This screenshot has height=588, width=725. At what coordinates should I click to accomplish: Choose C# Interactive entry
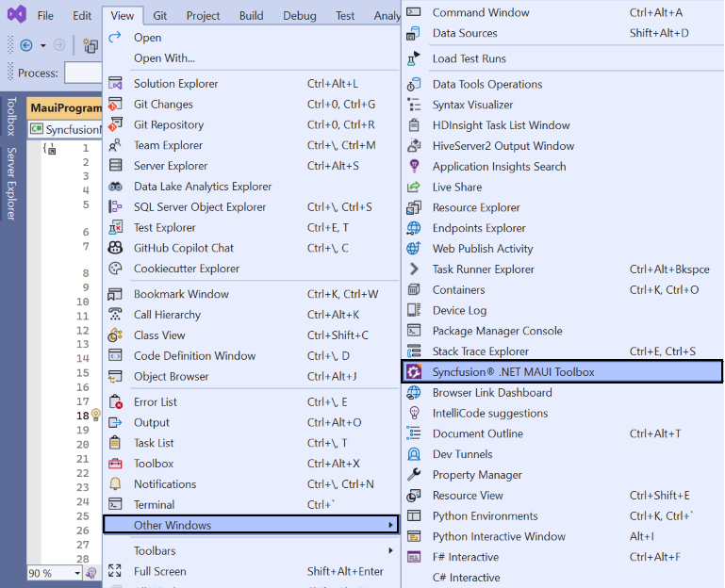click(562, 578)
